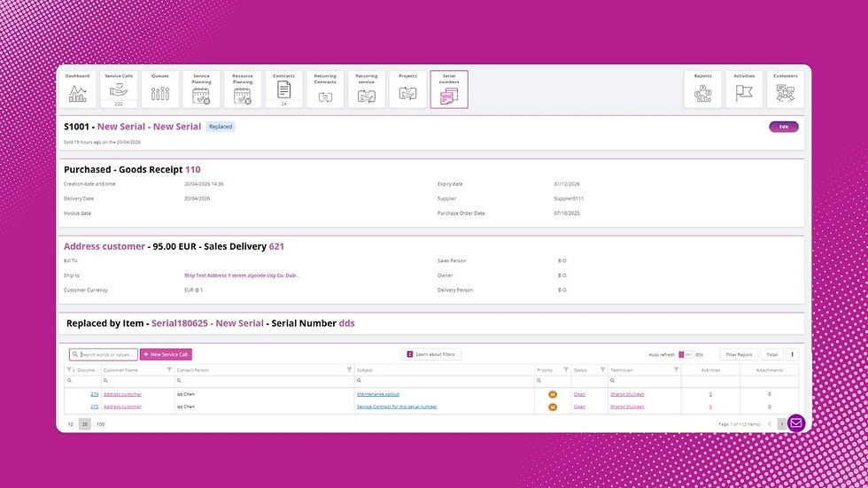The height and width of the screenshot is (488, 868).
Task: Click the M priority badge in row 272
Action: 553,407
